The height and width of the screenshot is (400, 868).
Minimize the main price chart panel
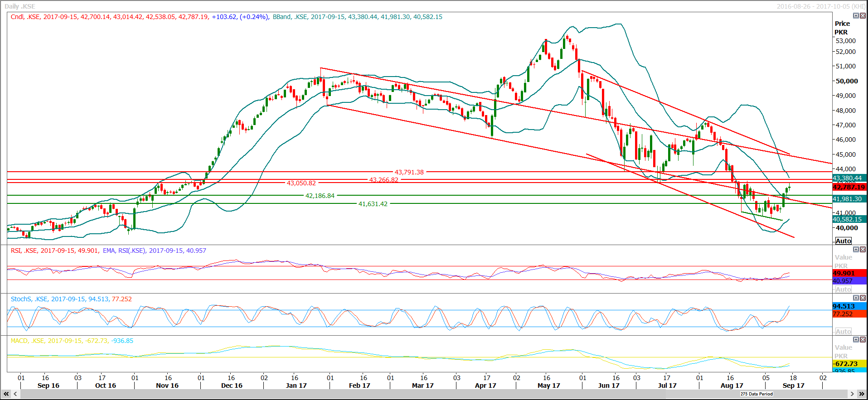tap(856, 16)
